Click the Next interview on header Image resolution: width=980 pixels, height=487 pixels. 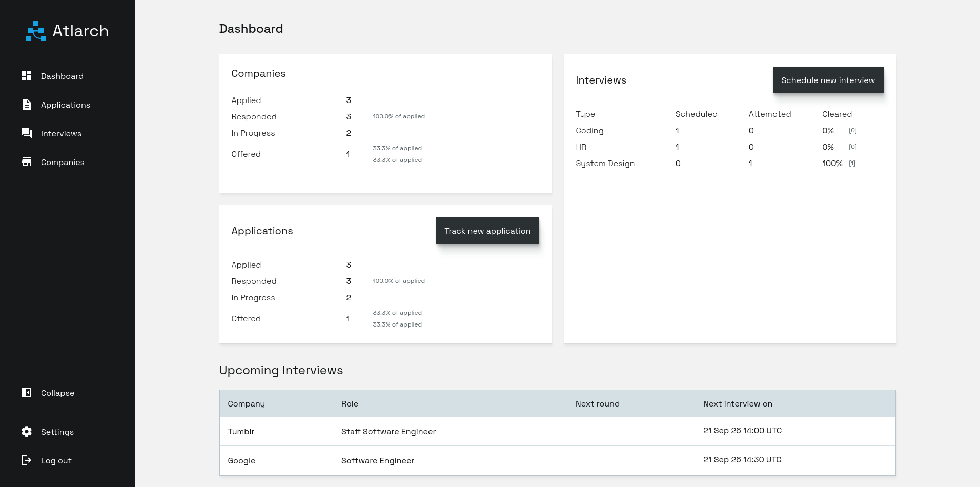(x=738, y=403)
